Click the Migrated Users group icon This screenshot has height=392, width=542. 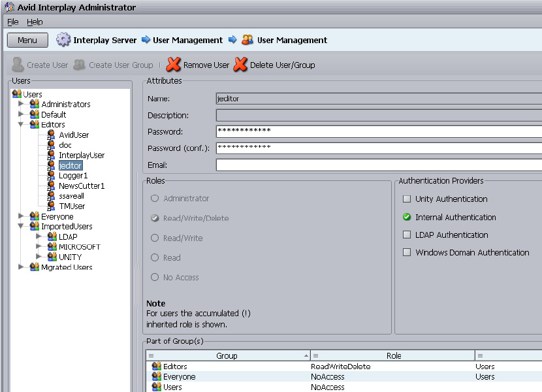(34, 267)
